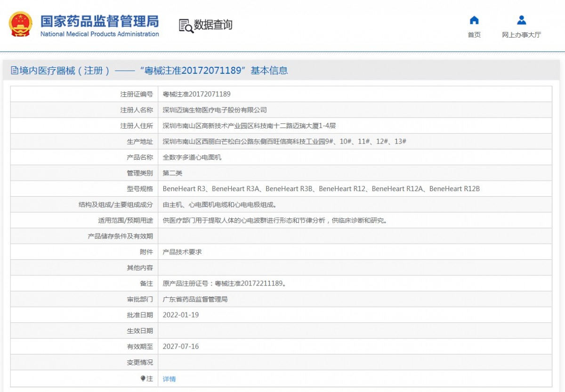Select the 原产品注册证号 remark text
Image resolution: width=565 pixels, height=392 pixels.
[224, 283]
